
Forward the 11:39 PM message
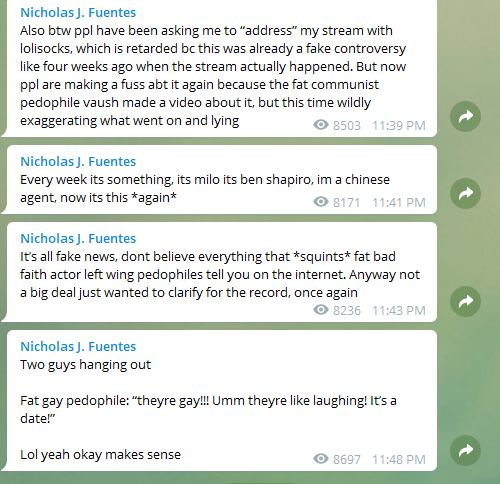pos(465,116)
